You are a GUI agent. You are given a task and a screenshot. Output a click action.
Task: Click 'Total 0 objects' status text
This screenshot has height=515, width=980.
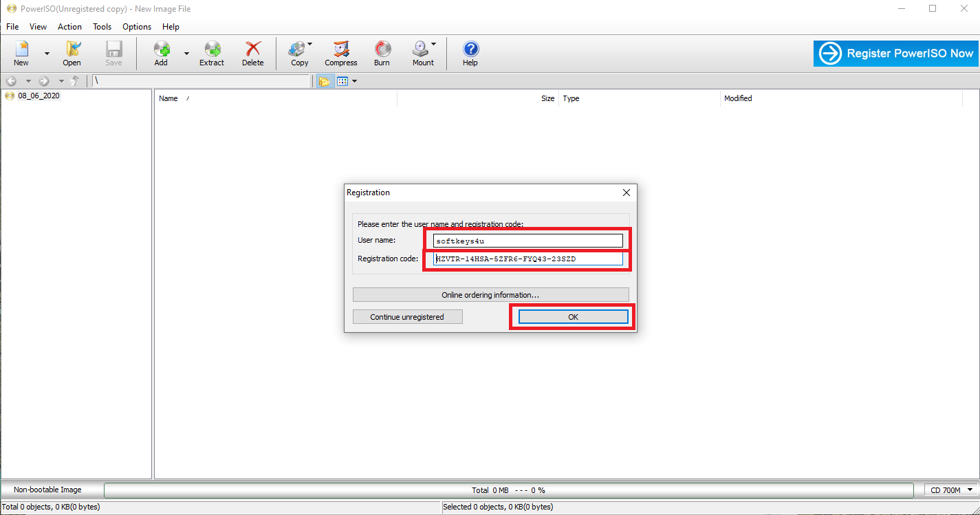pyautogui.click(x=51, y=507)
